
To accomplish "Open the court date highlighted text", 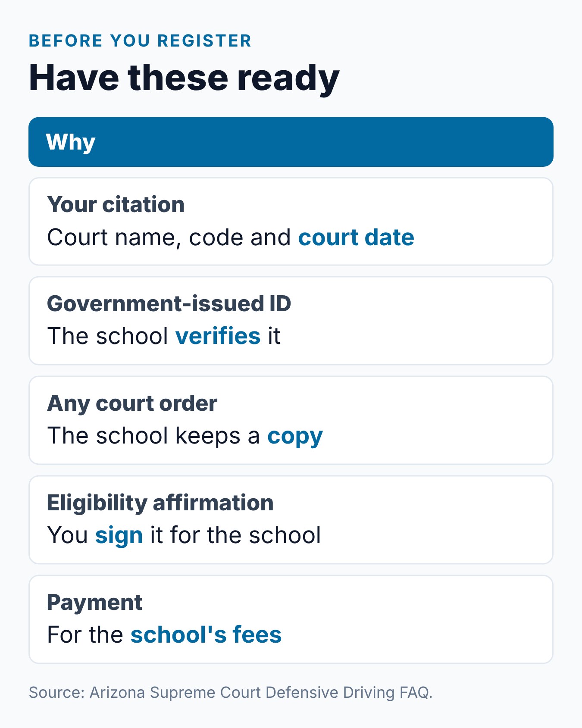I will pyautogui.click(x=356, y=237).
